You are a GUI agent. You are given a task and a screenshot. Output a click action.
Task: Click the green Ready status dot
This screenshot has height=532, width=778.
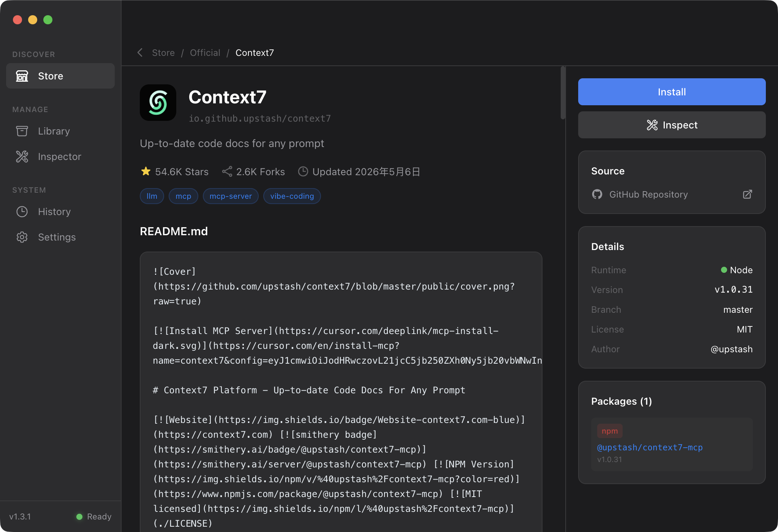[x=79, y=516]
